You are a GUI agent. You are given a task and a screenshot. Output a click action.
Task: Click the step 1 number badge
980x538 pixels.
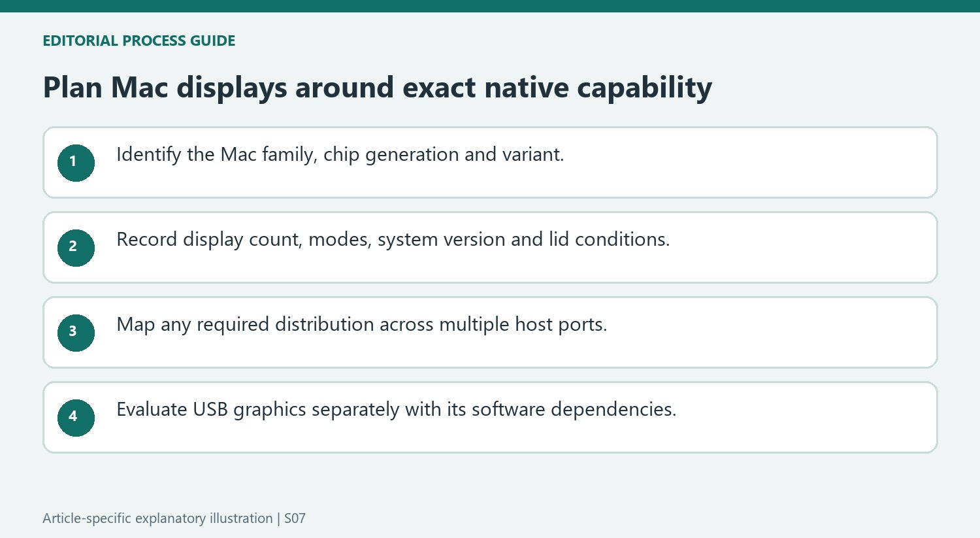(x=76, y=163)
